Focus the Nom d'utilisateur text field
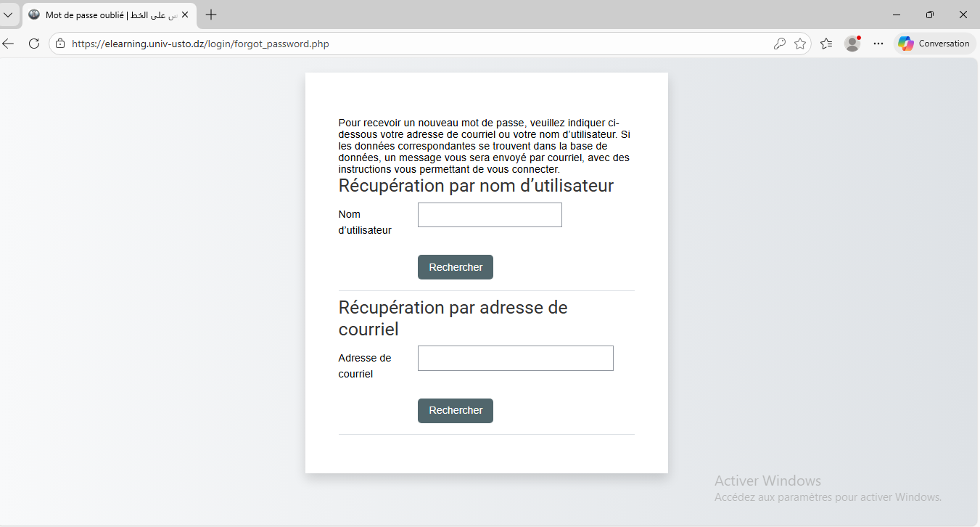980x527 pixels. (x=490, y=215)
